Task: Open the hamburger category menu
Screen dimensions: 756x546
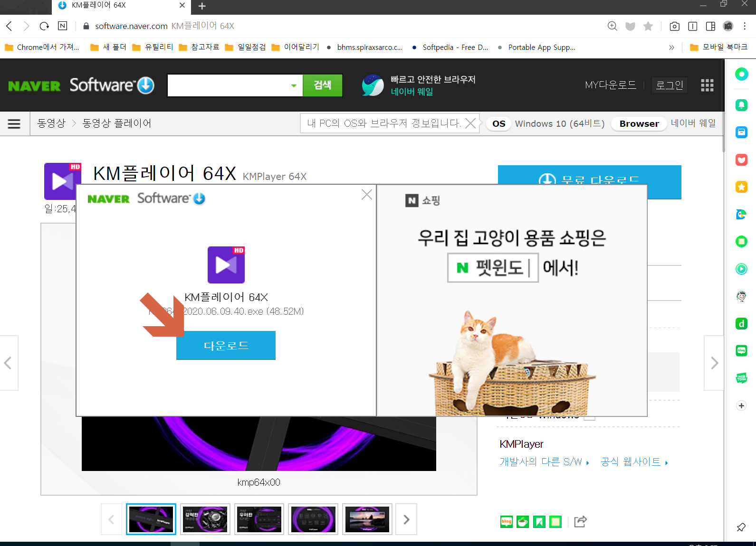Action: click(14, 123)
